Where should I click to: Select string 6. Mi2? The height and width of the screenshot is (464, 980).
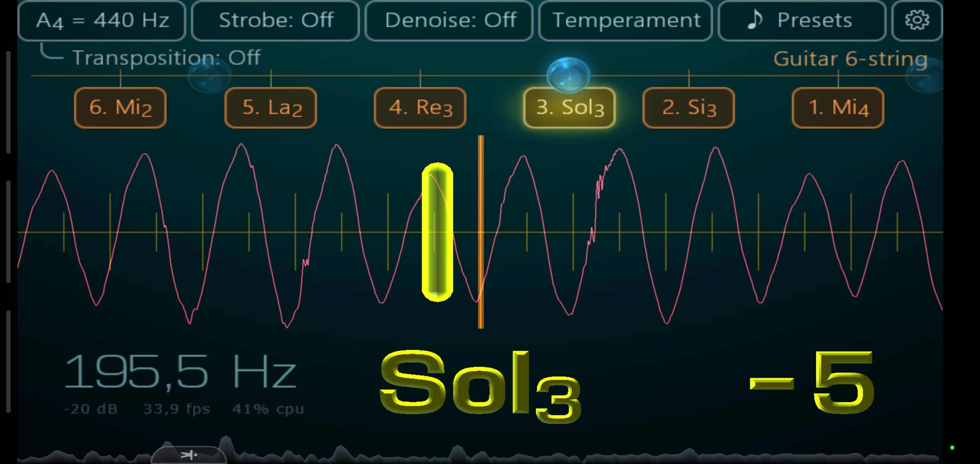[120, 108]
